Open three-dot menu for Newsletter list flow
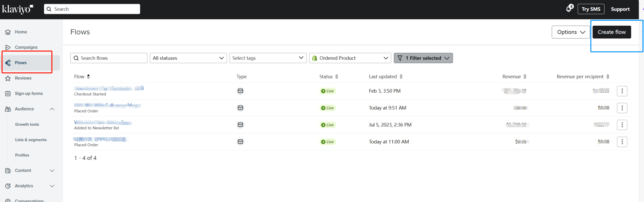 622,125
